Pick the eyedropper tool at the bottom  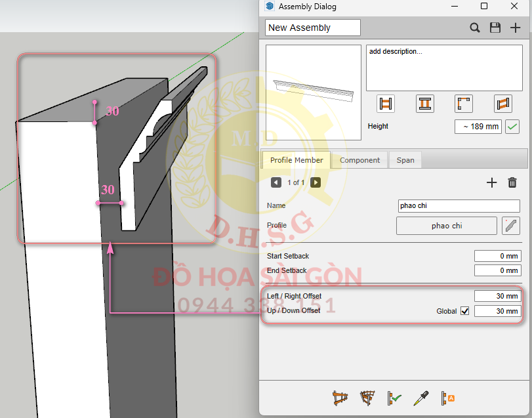420,398
